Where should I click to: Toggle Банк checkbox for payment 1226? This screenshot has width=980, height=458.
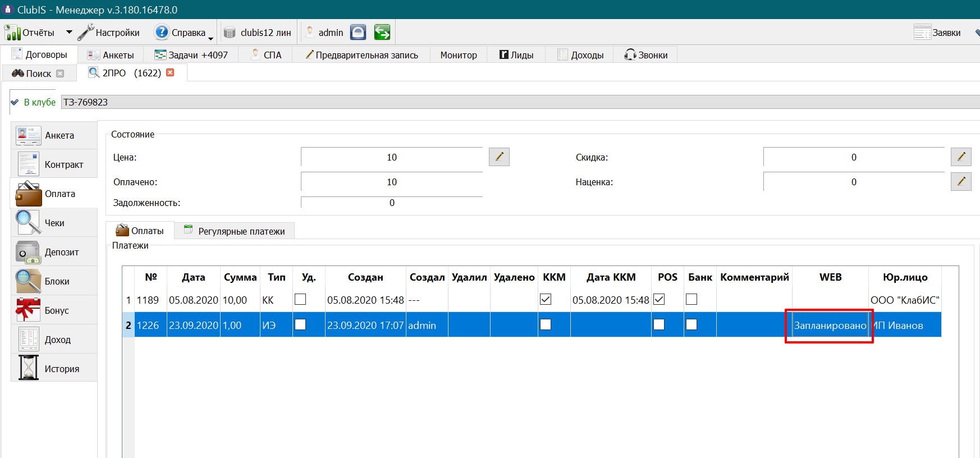click(692, 324)
